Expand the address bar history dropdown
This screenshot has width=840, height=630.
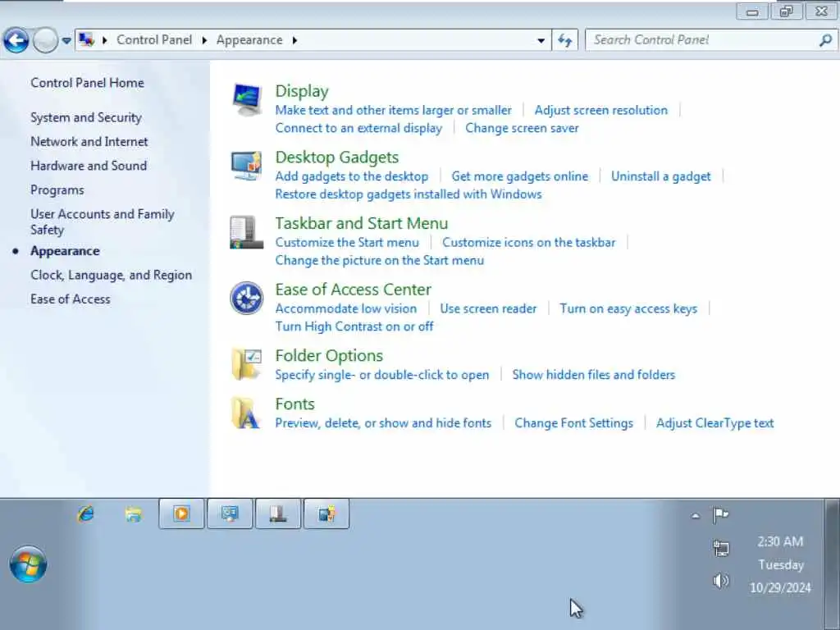541,40
